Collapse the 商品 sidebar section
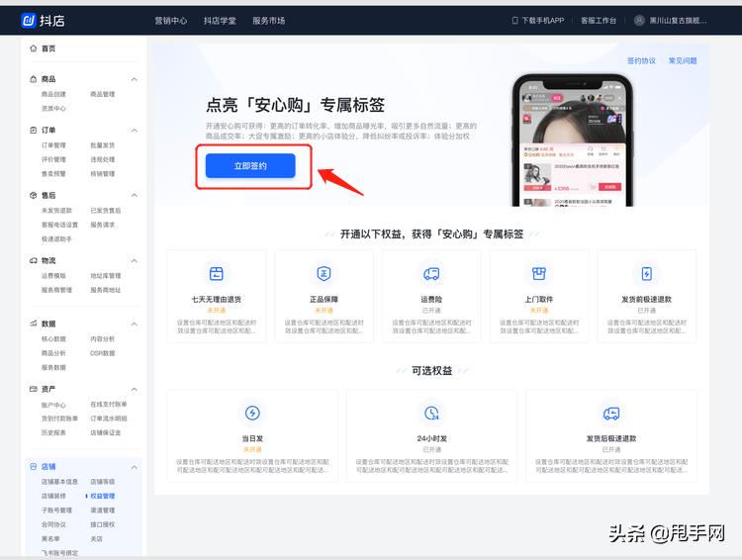 pyautogui.click(x=135, y=79)
